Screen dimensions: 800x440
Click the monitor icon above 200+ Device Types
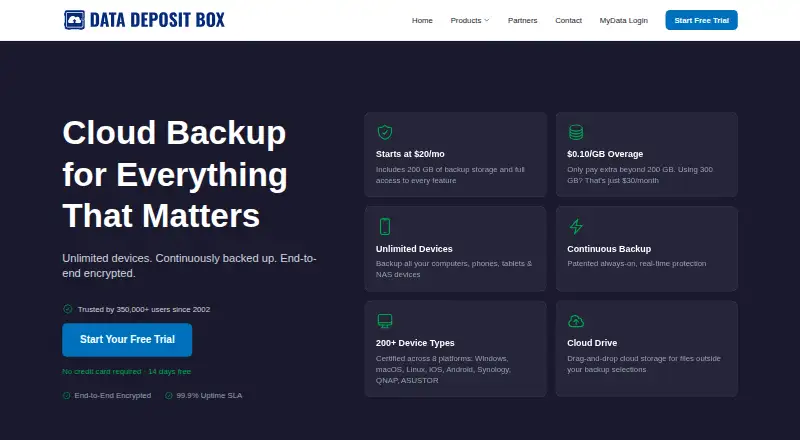385,321
